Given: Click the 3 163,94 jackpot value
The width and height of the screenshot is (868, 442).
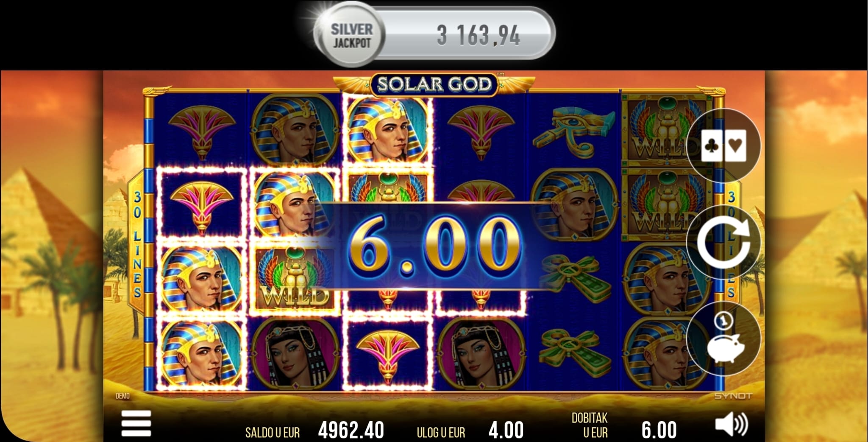Looking at the screenshot, I should click(479, 36).
